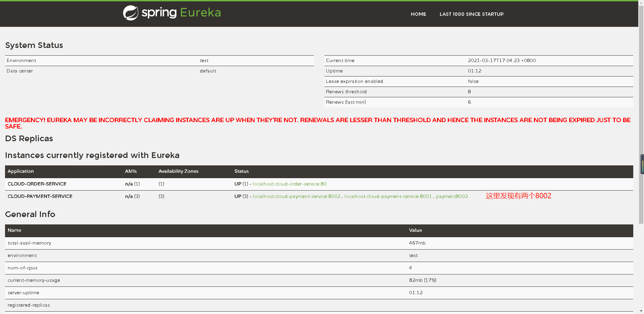Open localhost:cloud-order-service:80 instance link

(289, 184)
